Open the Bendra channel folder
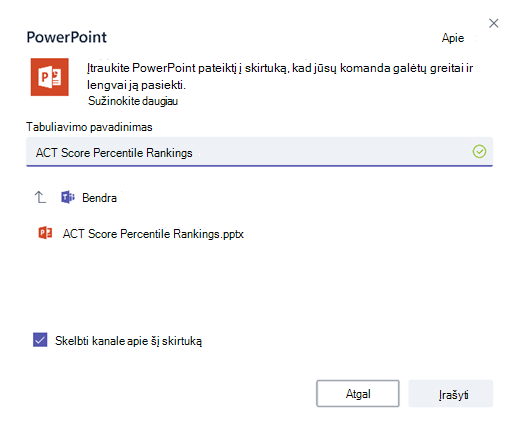 (x=99, y=198)
